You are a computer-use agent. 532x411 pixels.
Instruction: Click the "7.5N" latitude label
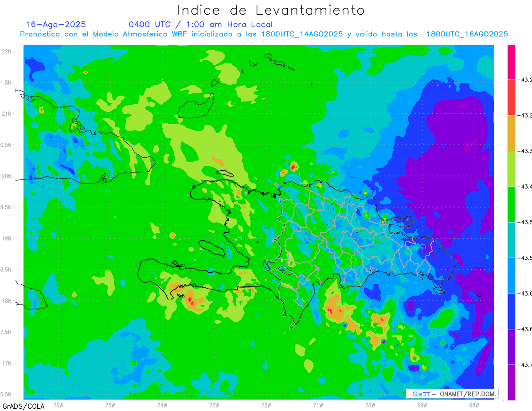pyautogui.click(x=6, y=332)
